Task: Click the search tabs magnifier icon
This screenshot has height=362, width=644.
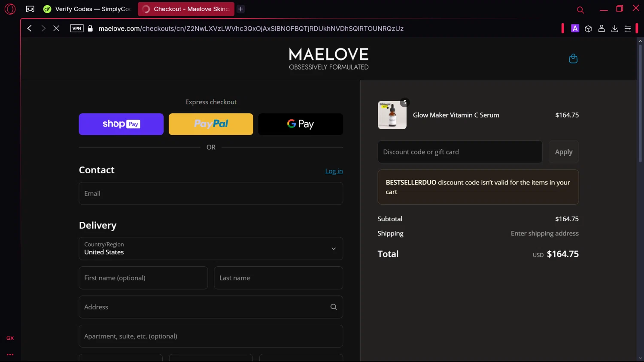Action: click(x=580, y=9)
